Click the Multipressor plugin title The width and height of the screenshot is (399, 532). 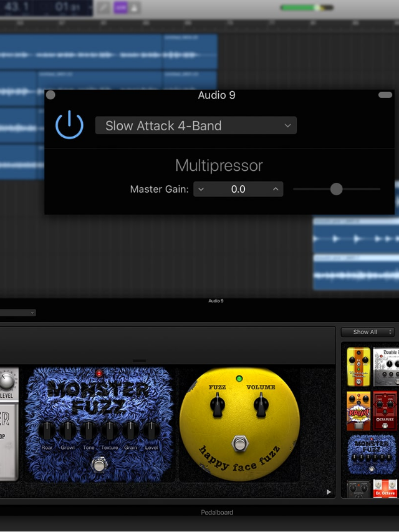click(219, 165)
